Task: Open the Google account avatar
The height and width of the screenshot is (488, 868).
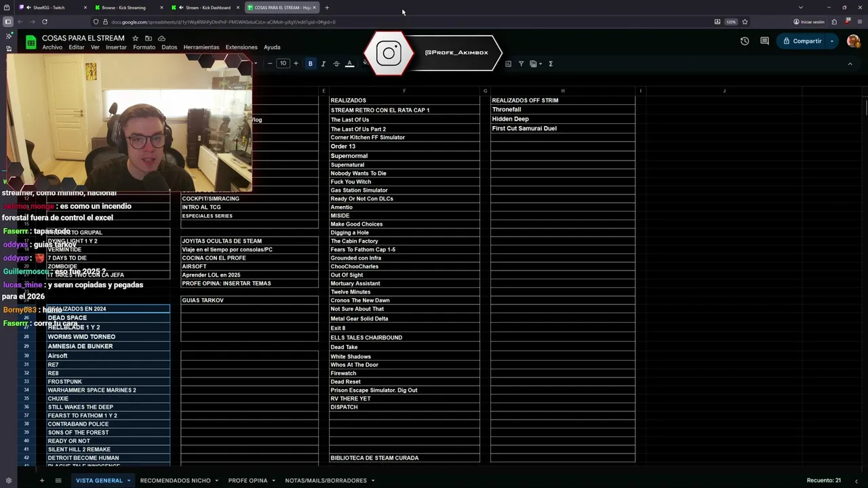Action: click(853, 41)
